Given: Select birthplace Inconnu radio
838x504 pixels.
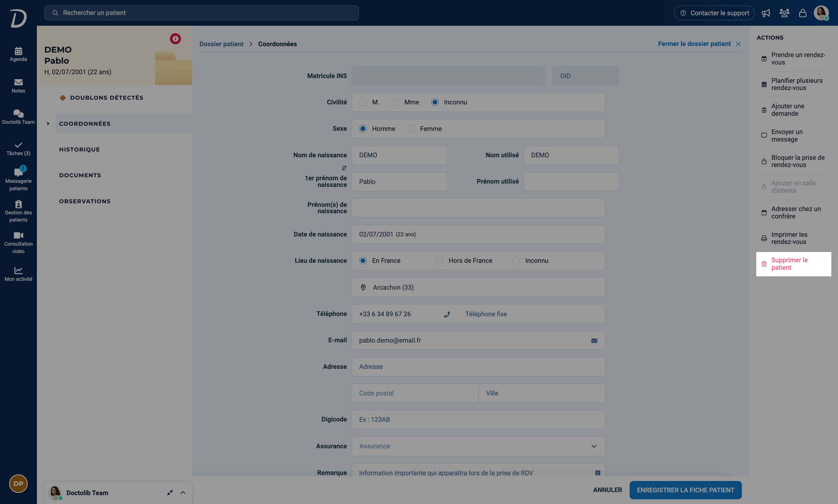Looking at the screenshot, I should click(x=516, y=261).
